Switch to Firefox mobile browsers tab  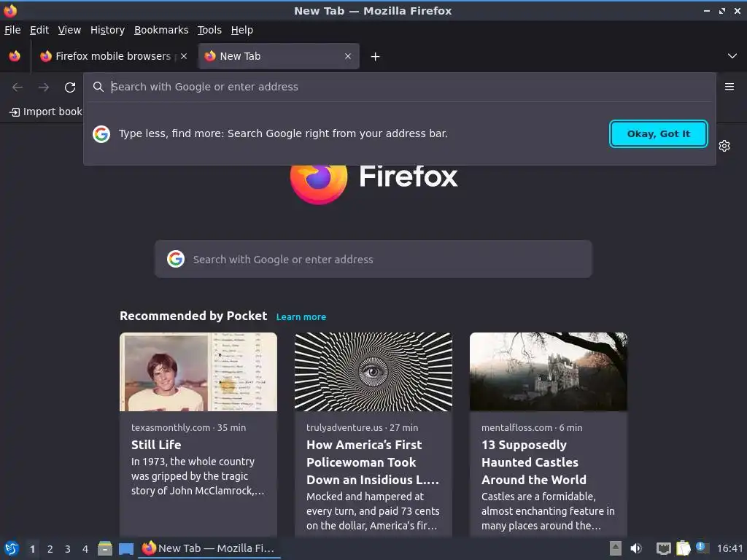point(113,56)
